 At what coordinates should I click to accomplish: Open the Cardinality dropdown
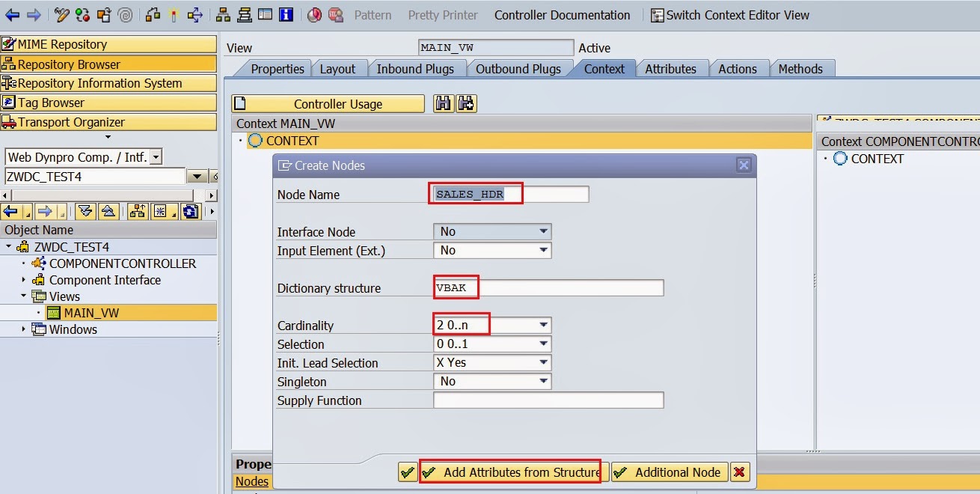(543, 324)
